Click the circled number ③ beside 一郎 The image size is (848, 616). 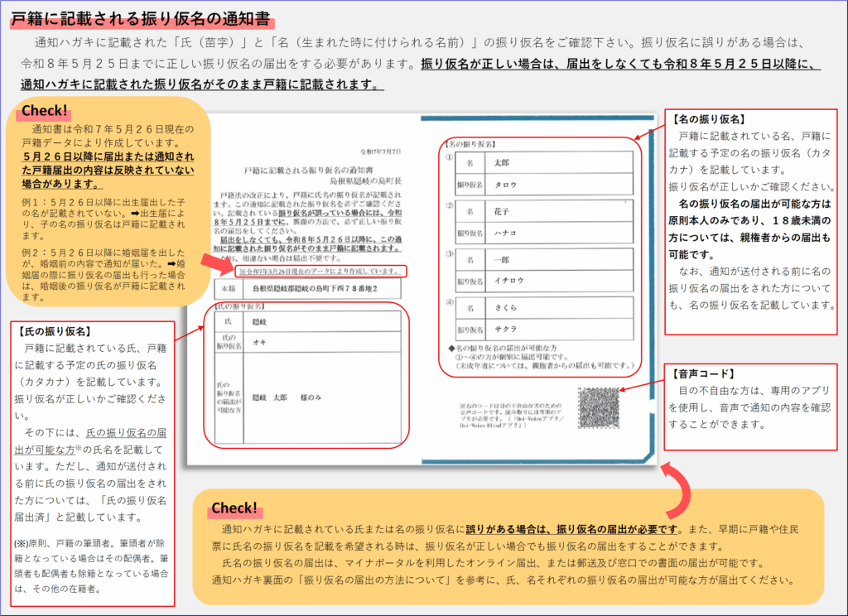tap(450, 253)
